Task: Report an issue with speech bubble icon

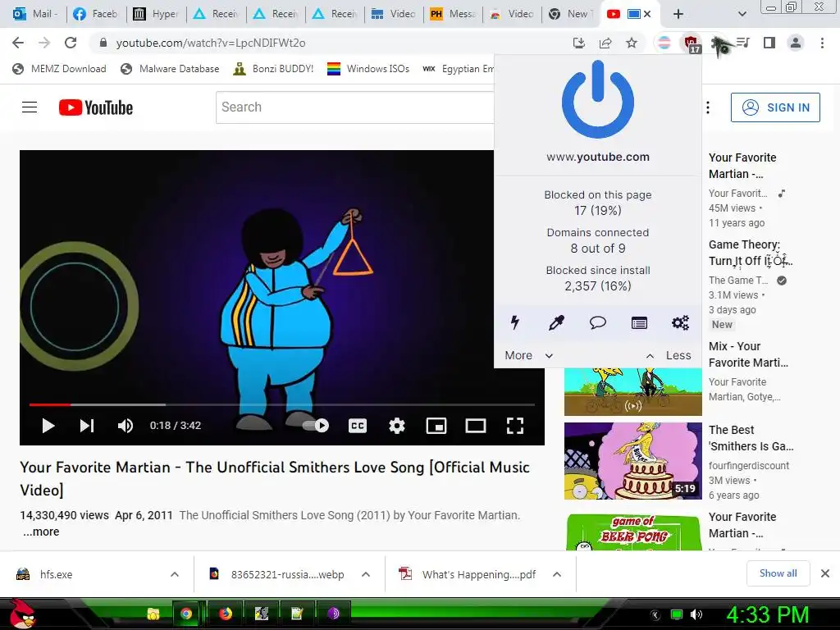Action: [597, 322]
